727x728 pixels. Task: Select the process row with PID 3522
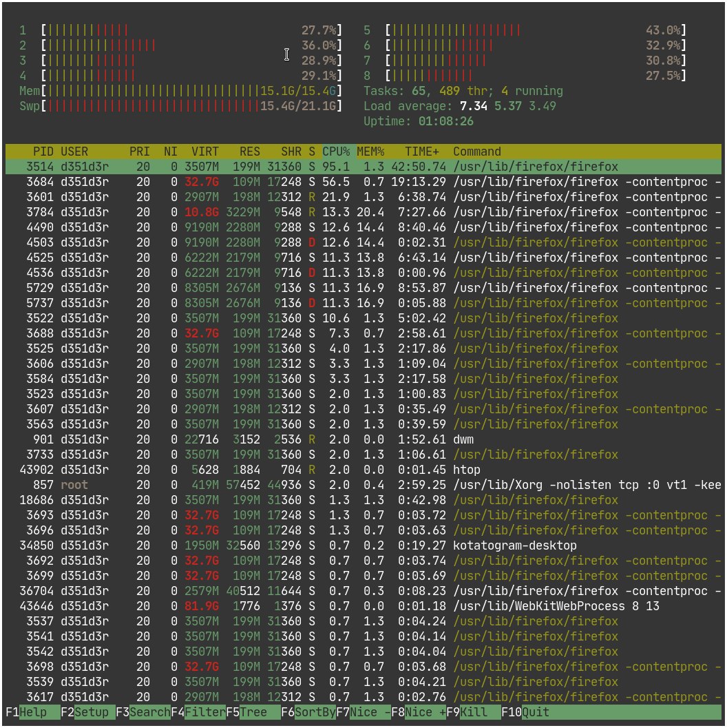(363, 318)
